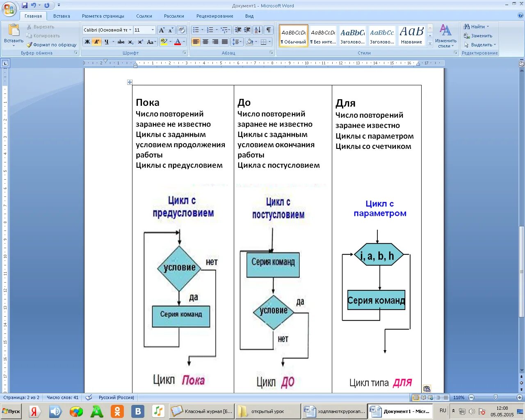Toggle subscript formatting
This screenshot has width=525, height=420.
(x=131, y=42)
